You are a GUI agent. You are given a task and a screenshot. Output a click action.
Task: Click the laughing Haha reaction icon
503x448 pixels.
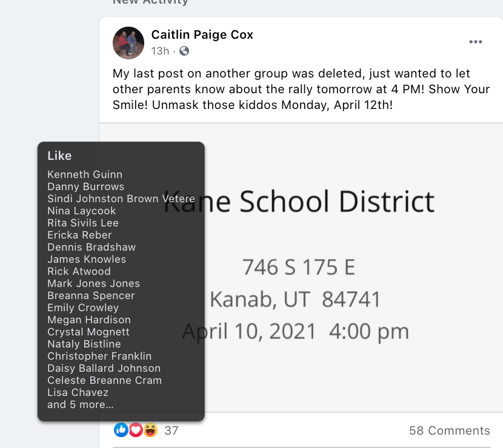150,430
